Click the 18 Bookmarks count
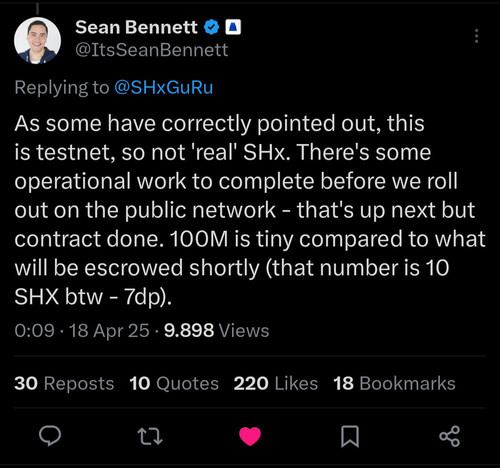This screenshot has width=500, height=468. pos(394,383)
